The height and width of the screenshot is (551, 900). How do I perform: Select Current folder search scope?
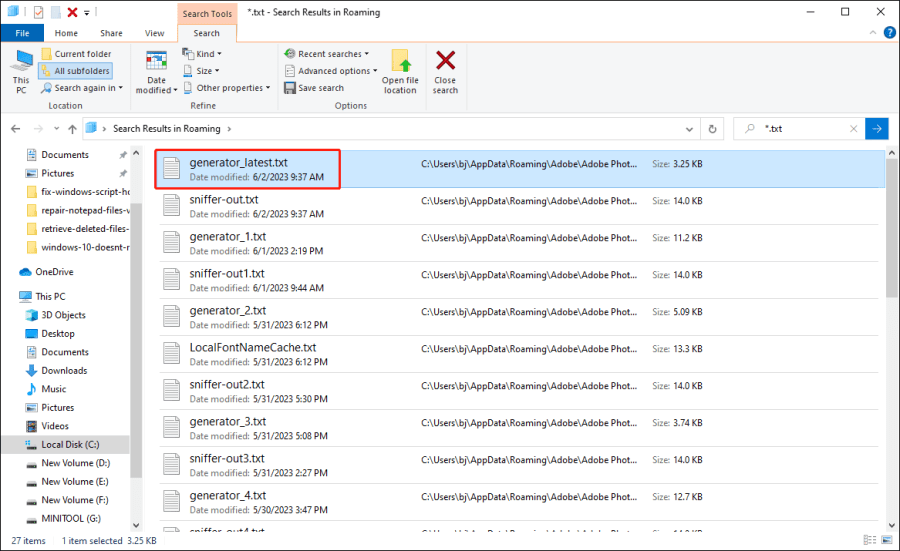(x=76, y=53)
